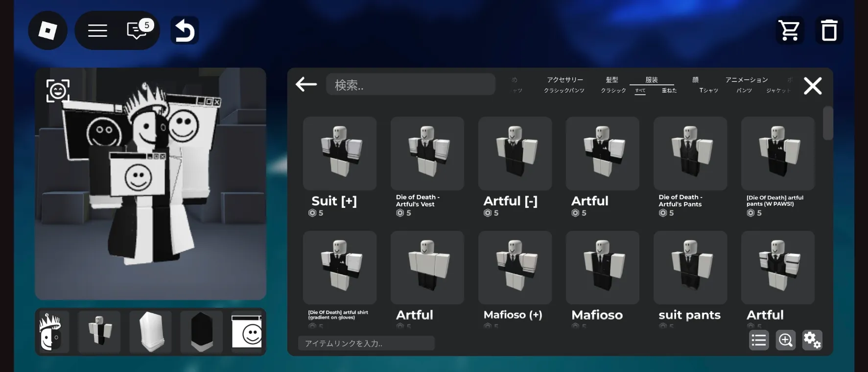Image resolution: width=868 pixels, height=372 pixels.
Task: Select the Mafioso (+) item thumbnail
Action: click(x=515, y=268)
